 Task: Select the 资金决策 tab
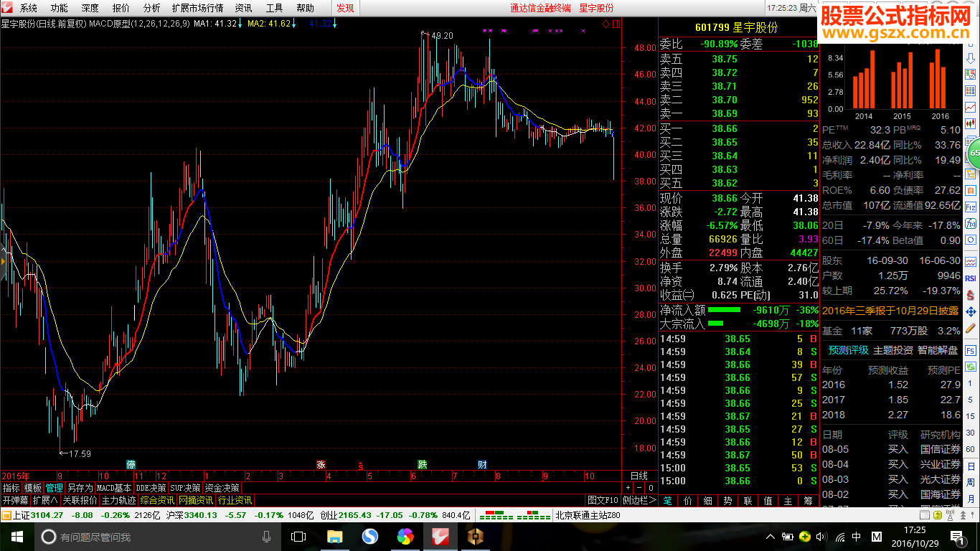(222, 488)
